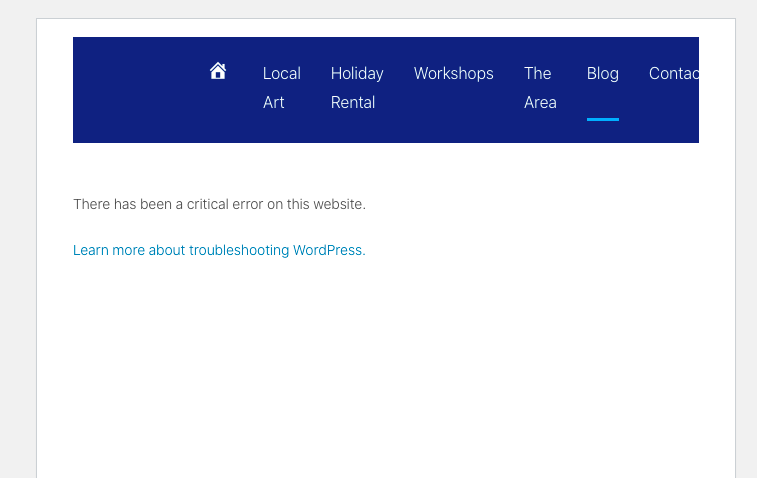Open the Local Art menu item
This screenshot has width=757, height=478.
[281, 88]
